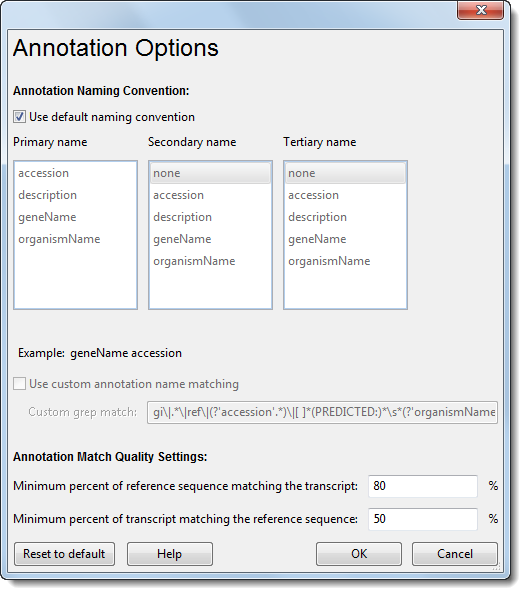526x595 pixels.
Task: Cancel the Annotation Options dialog
Action: point(455,554)
